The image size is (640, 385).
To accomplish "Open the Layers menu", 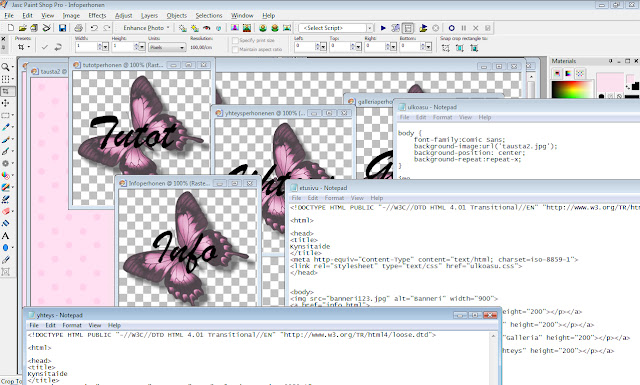I will click(149, 16).
